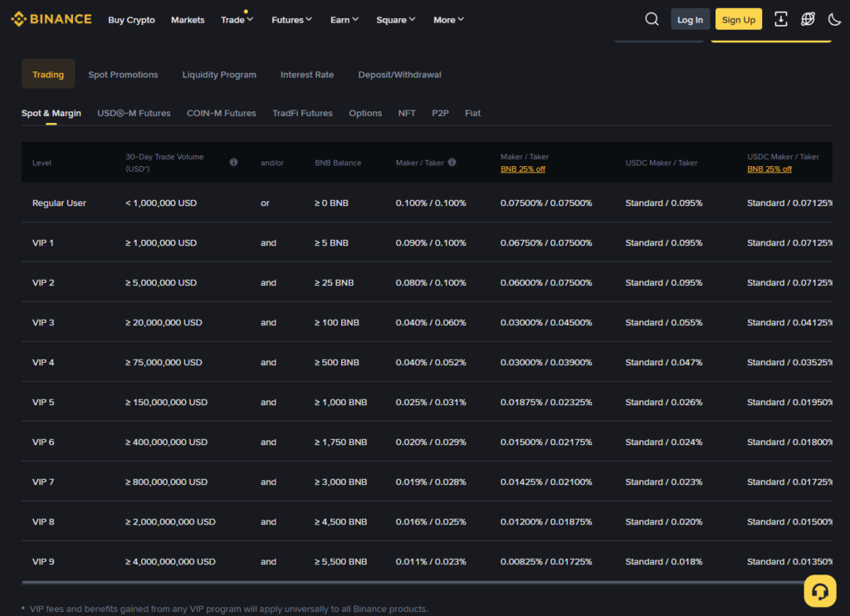Open the language globe icon
850x616 pixels.
(x=808, y=20)
